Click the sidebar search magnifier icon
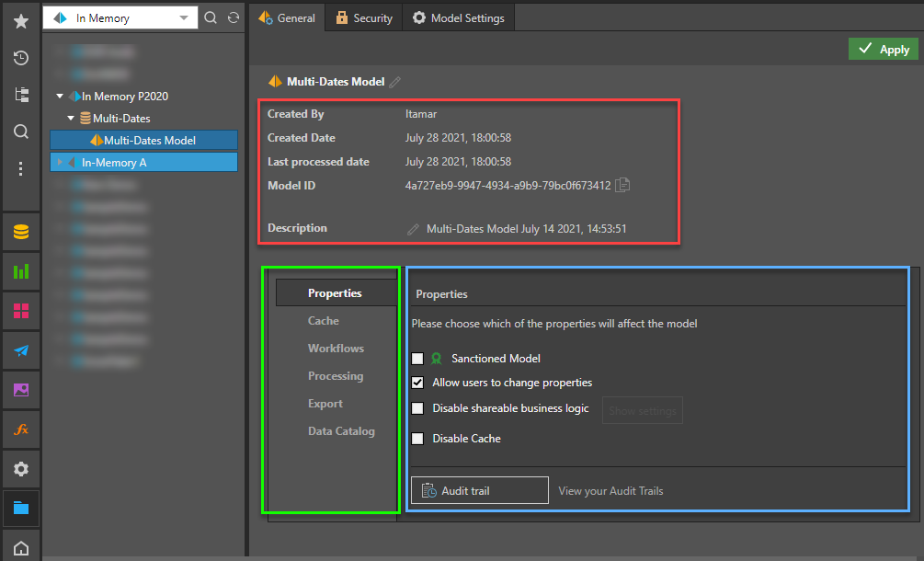924x561 pixels. coord(21,132)
